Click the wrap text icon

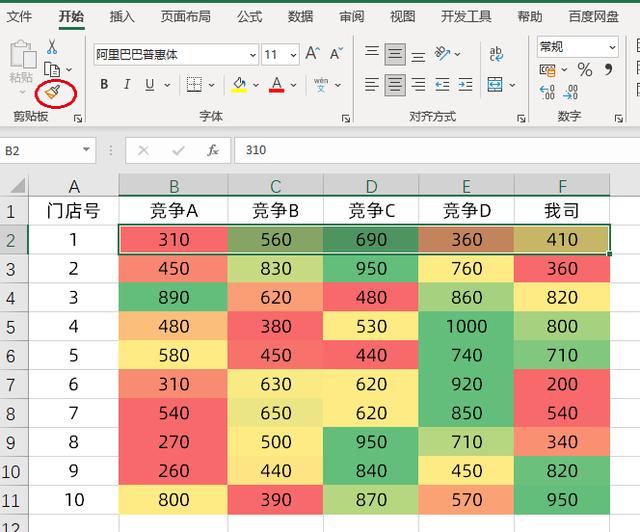[496, 54]
